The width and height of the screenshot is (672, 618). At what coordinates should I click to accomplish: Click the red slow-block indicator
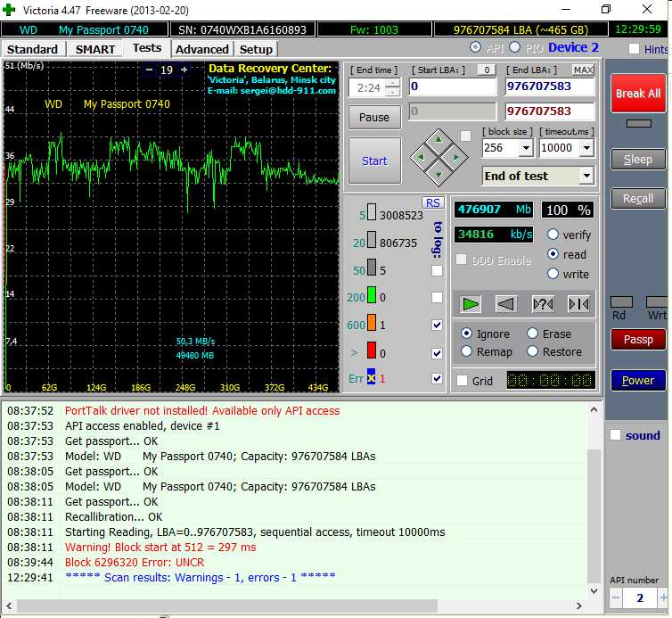point(372,350)
